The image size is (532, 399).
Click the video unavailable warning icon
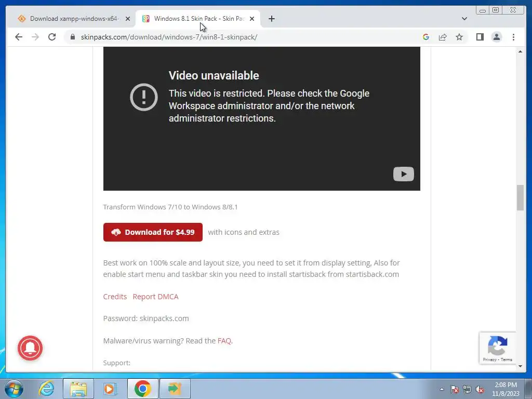[x=144, y=97]
